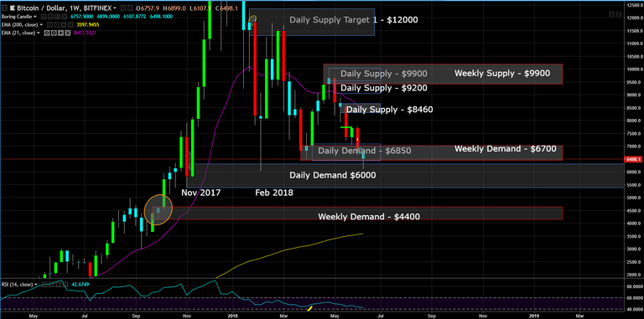Toggle visibility of EMA (200, close)
Image resolution: width=644 pixels, height=319 pixels.
click(49, 24)
